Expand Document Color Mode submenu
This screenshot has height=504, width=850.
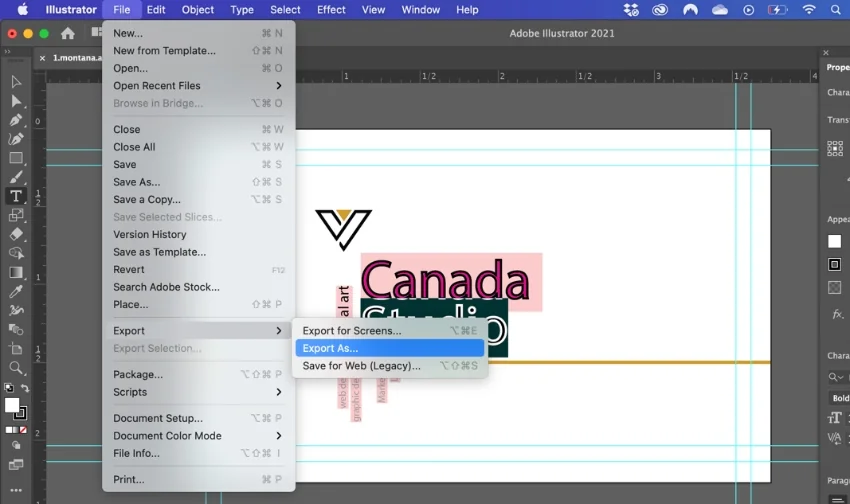[x=198, y=436]
